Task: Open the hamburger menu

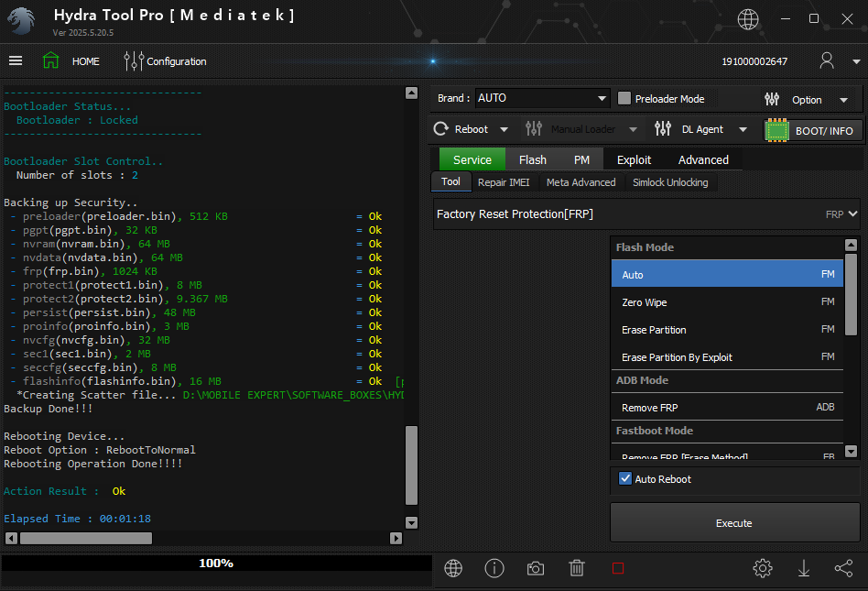Action: coord(16,60)
